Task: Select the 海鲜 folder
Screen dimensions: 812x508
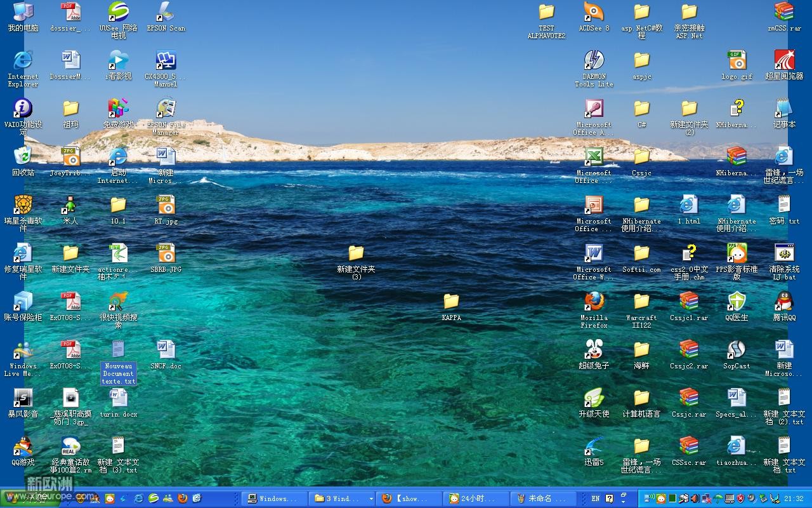Action: pos(641,354)
